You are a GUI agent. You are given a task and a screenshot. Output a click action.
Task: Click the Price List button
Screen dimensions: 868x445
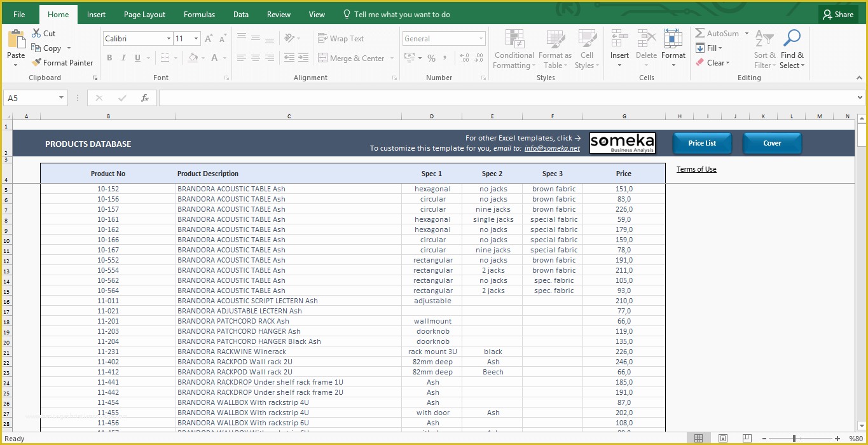pyautogui.click(x=702, y=143)
